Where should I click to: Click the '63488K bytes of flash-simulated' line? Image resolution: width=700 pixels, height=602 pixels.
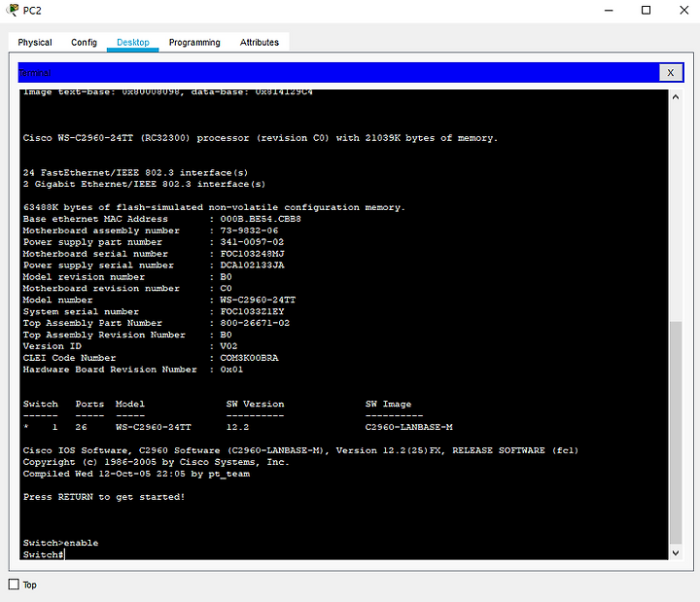[x=214, y=207]
